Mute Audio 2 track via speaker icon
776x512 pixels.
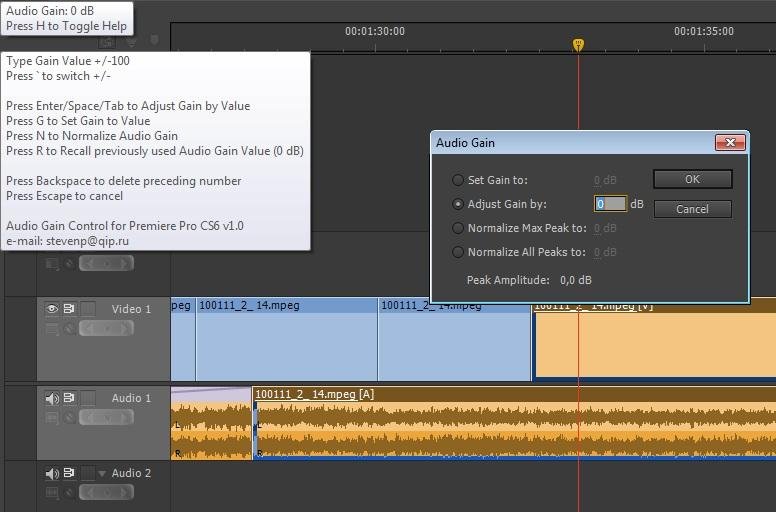[x=52, y=473]
